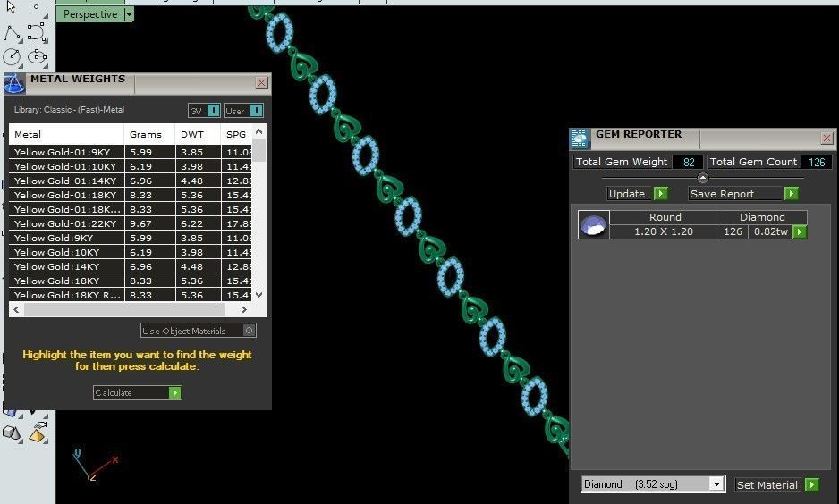Click Calculate to compute metal weight
839x504 pixels.
pos(137,392)
